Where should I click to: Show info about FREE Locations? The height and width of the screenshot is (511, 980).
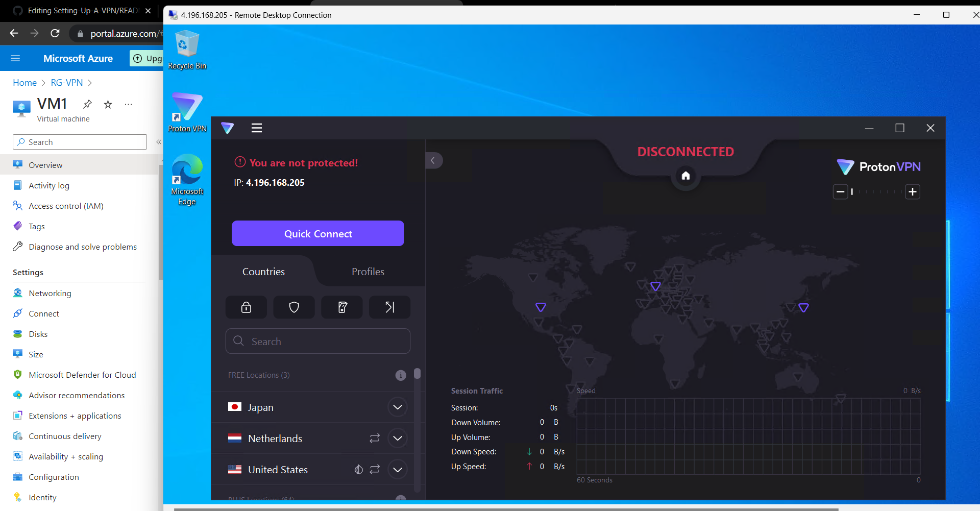(401, 375)
